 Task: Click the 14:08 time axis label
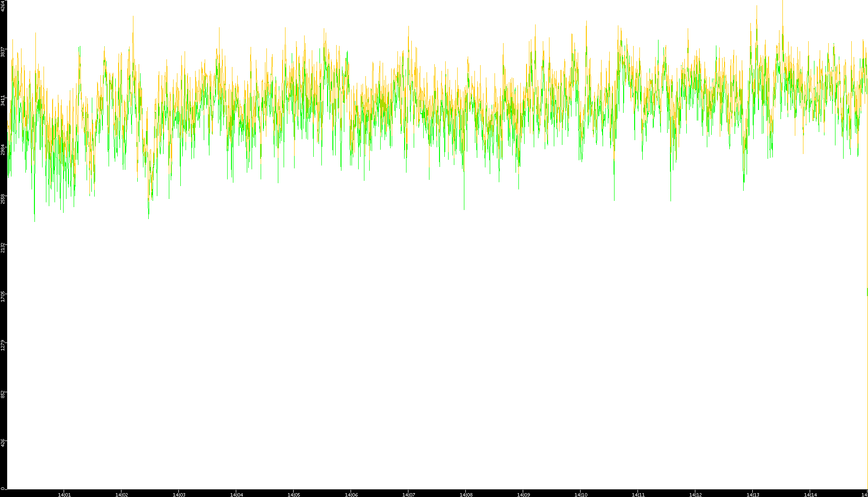point(466,495)
